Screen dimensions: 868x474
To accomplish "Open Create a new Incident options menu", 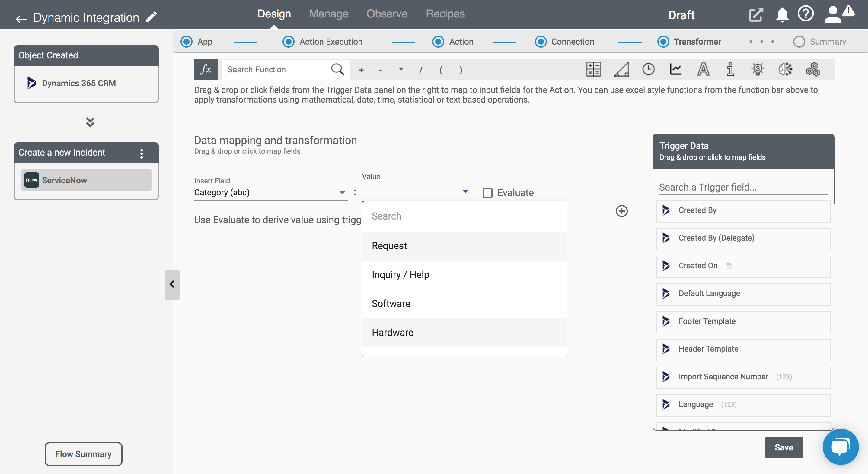I will coord(142,153).
